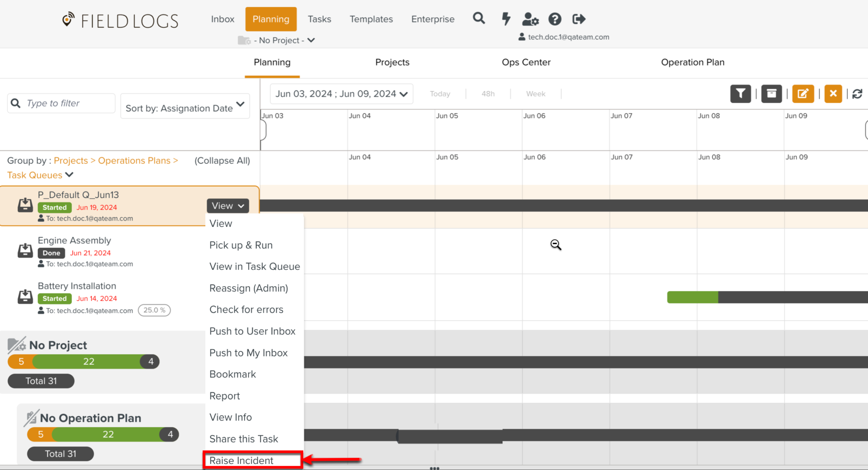Choose Pick up & Run menu entry
The width and height of the screenshot is (868, 470).
point(241,245)
